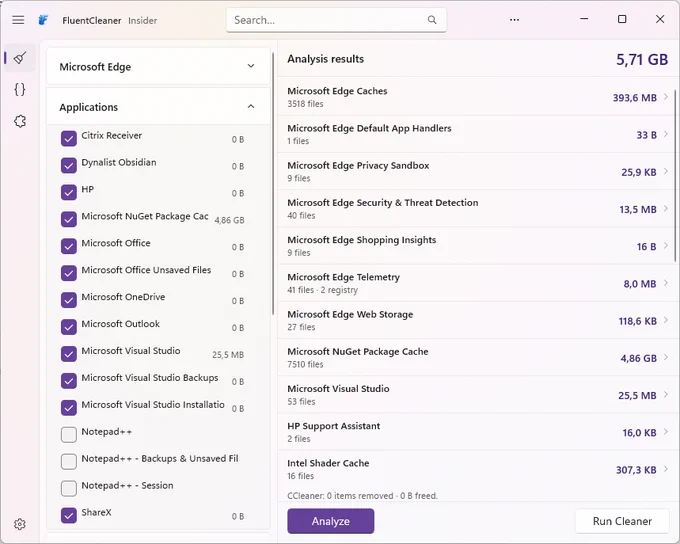Click the FluentCleaner app logo
The height and width of the screenshot is (544, 680).
43,20
